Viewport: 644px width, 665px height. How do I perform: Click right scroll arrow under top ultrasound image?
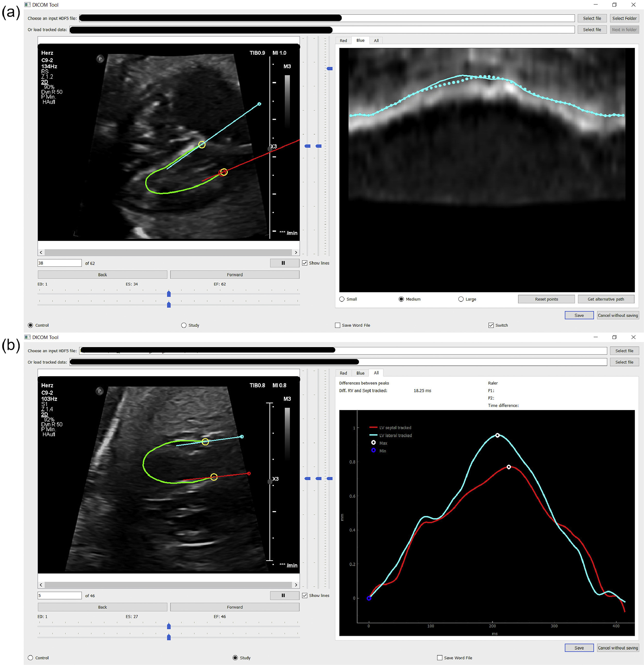tap(296, 252)
